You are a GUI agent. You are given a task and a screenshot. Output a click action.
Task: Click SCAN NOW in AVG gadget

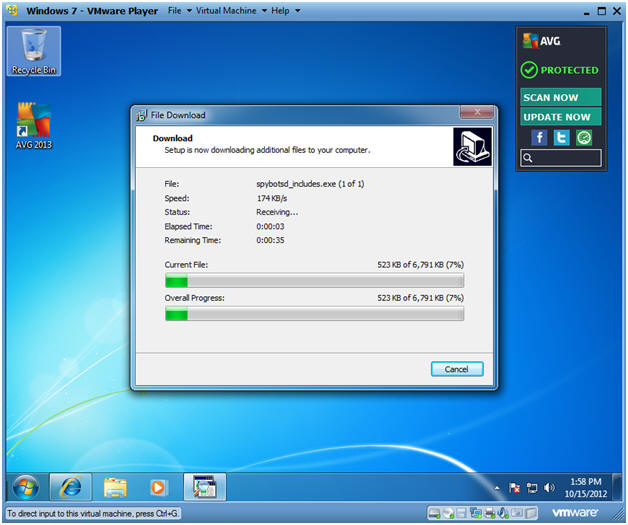click(x=561, y=97)
